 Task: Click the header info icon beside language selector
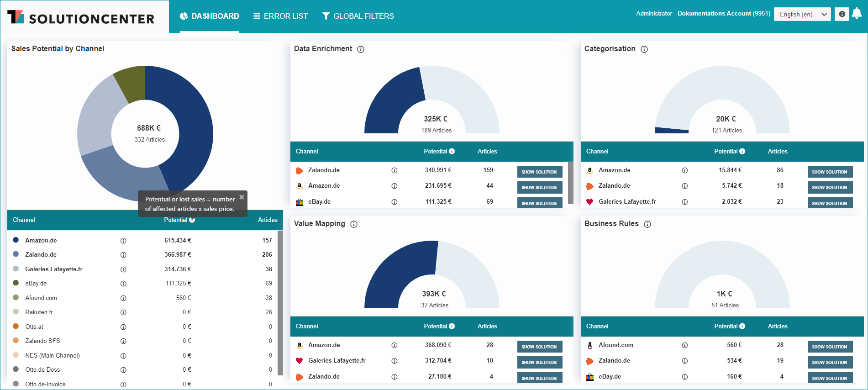[x=842, y=14]
